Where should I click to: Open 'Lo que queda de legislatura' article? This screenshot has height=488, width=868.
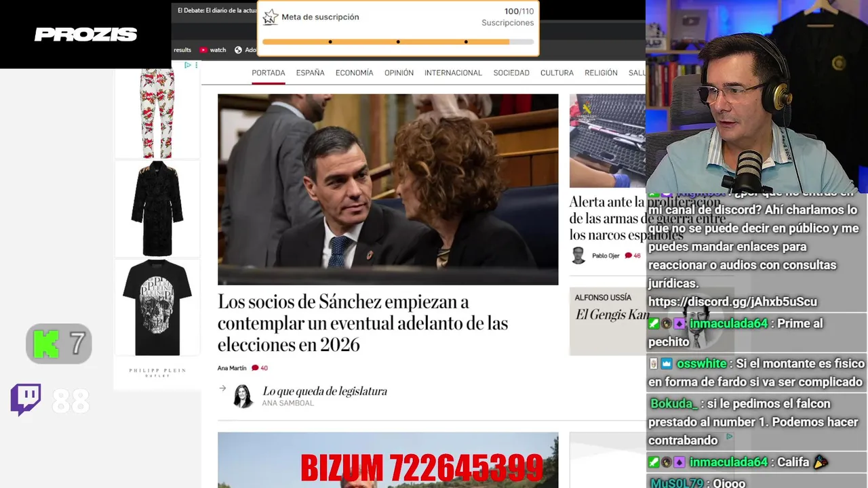coord(325,391)
